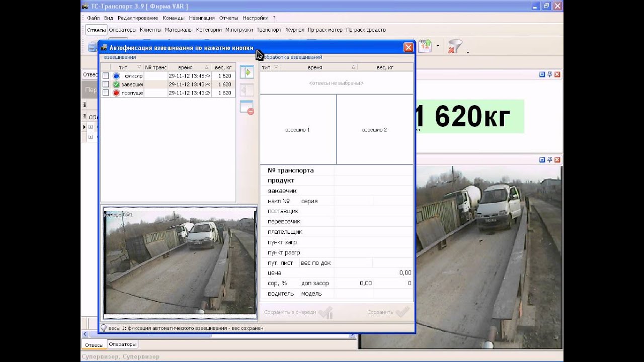Click № транспорта value field
This screenshot has width=644, height=362.
coord(373,170)
